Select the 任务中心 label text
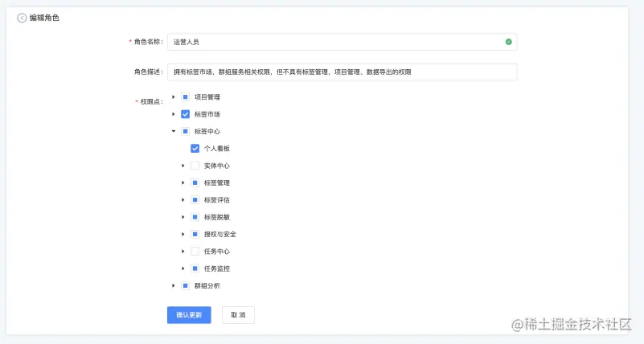The height and width of the screenshot is (344, 644). coord(217,252)
